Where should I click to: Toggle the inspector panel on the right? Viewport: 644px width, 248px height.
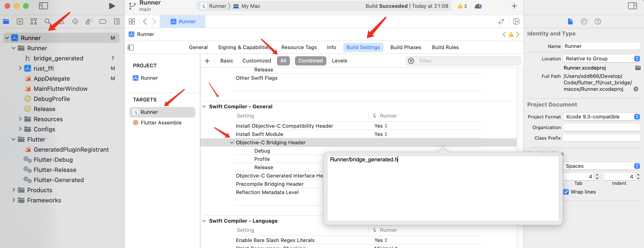coord(632,6)
